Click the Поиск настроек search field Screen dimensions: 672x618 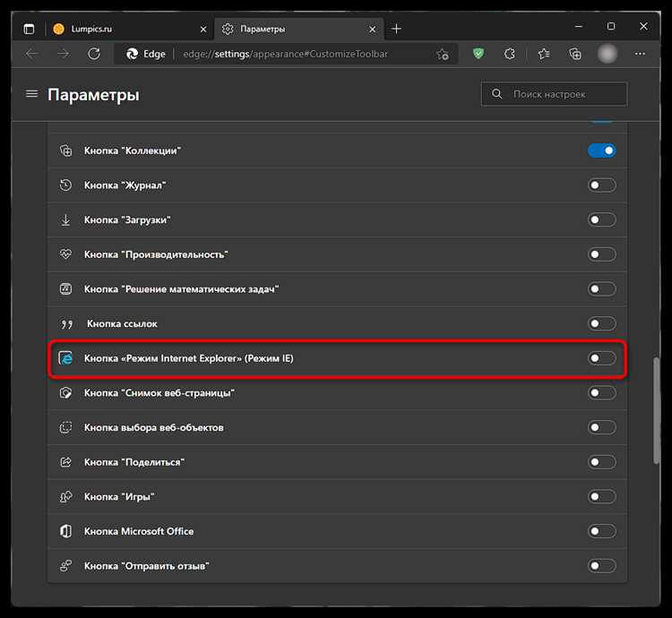click(554, 94)
